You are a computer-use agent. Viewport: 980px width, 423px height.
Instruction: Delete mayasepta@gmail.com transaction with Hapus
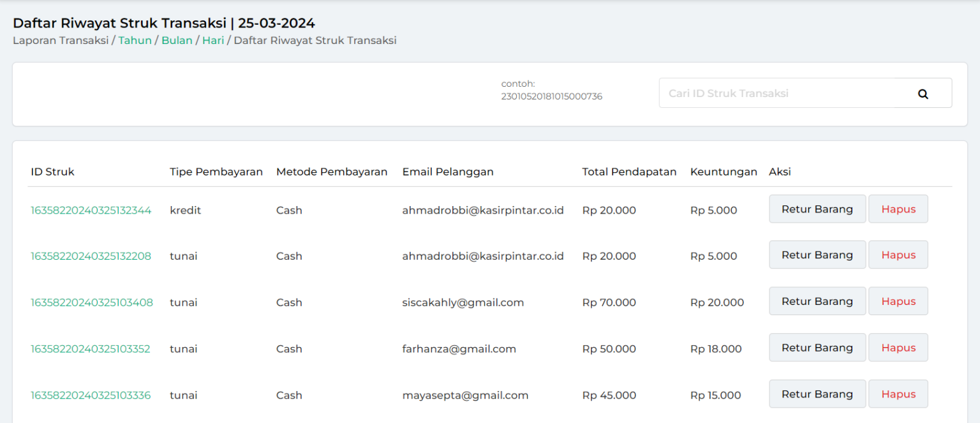(898, 394)
